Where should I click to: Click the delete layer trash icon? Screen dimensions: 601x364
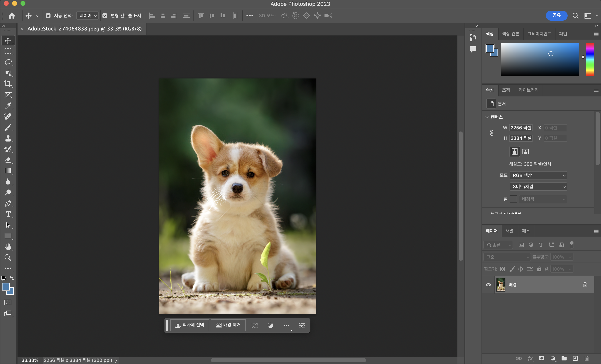(x=586, y=358)
